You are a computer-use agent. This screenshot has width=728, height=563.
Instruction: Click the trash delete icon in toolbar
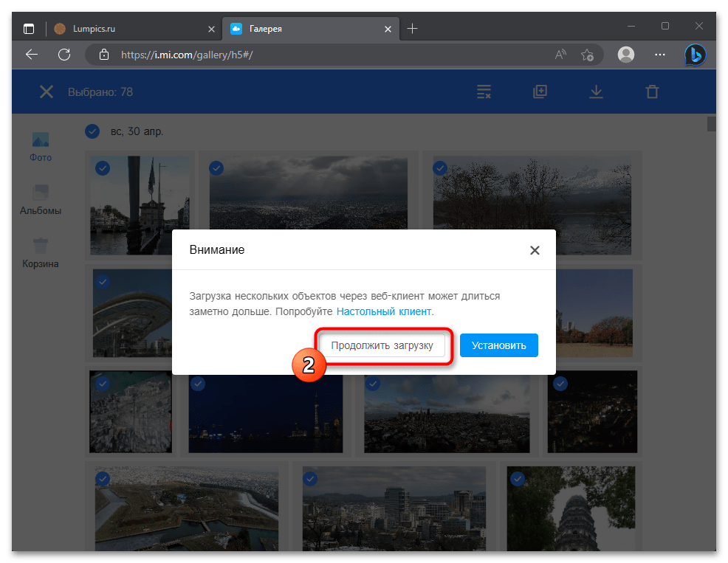652,92
